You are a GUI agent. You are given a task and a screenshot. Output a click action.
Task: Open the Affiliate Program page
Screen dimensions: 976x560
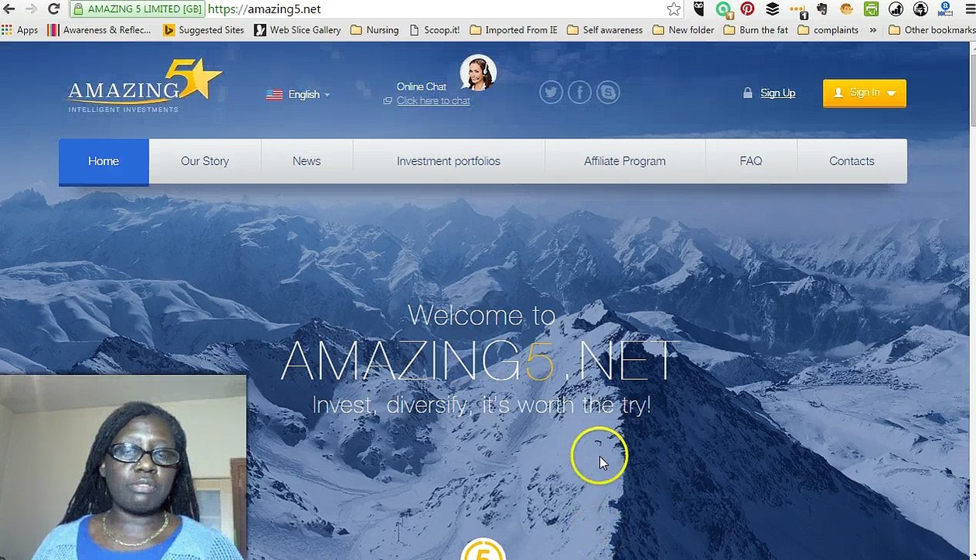[625, 161]
